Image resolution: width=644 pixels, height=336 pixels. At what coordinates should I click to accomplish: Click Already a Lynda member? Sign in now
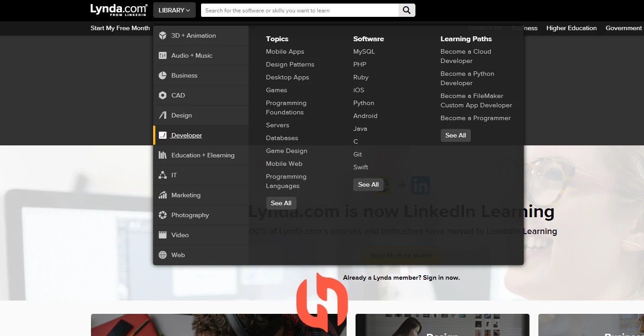click(401, 278)
